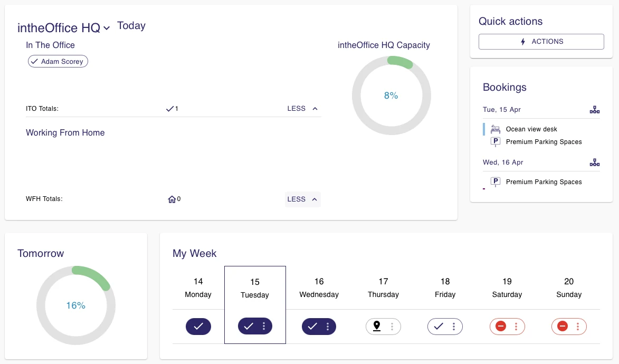Viewport: 619px width, 364px height.
Task: Open Wednesday 16 status options menu
Action: [328, 327]
